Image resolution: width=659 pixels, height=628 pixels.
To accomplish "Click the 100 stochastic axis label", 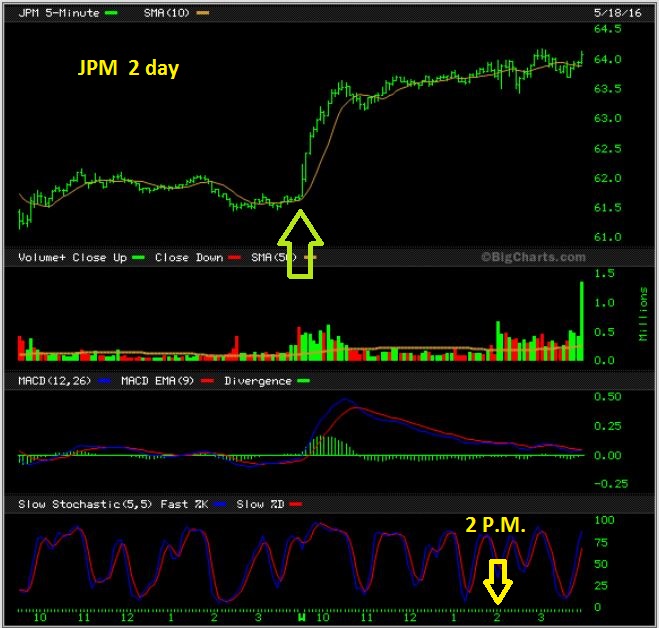I will (x=604, y=520).
